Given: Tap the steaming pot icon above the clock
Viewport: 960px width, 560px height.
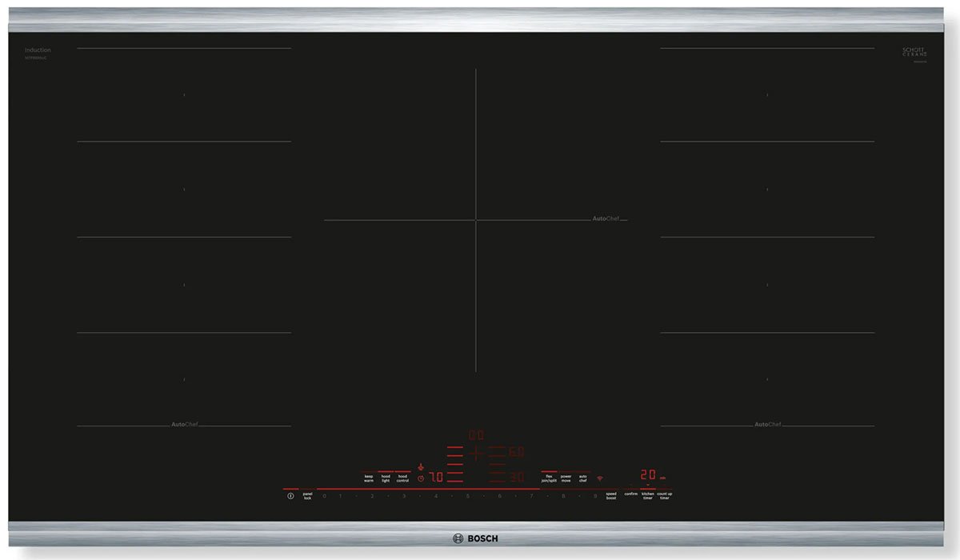Looking at the screenshot, I should 420,466.
